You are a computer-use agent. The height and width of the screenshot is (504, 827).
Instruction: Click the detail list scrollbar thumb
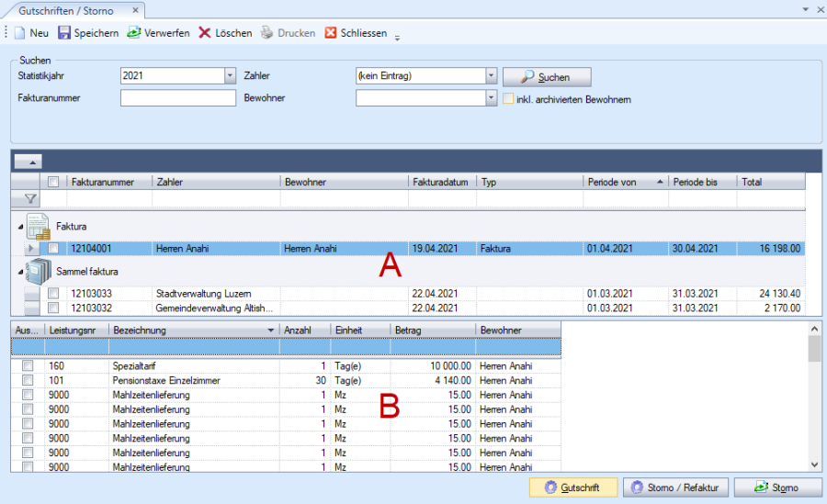pos(814,349)
